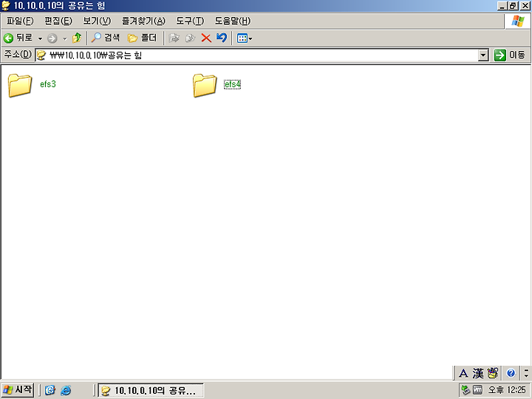The width and height of the screenshot is (532, 399).
Task: Open the 뒤로 history dropdown arrow
Action: [40, 38]
